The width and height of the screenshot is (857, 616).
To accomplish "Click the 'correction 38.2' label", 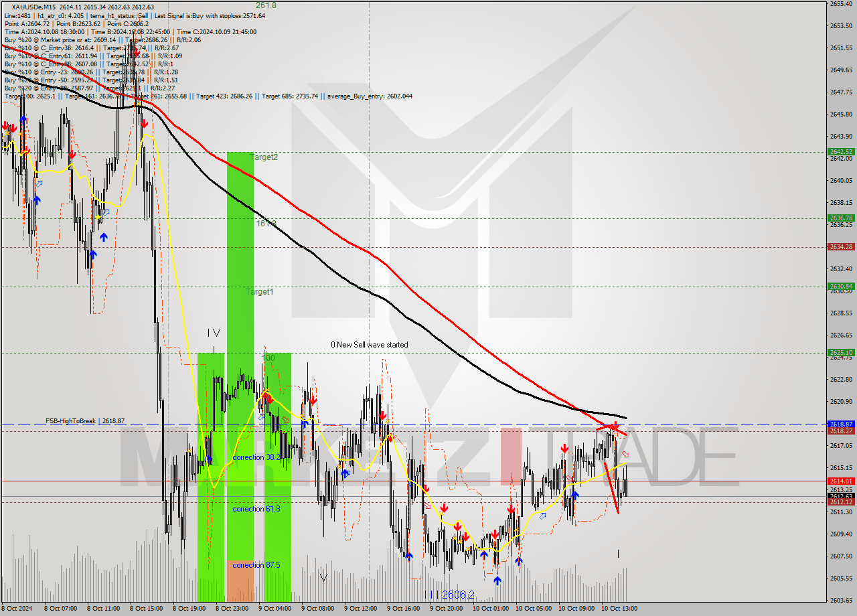I will (256, 457).
